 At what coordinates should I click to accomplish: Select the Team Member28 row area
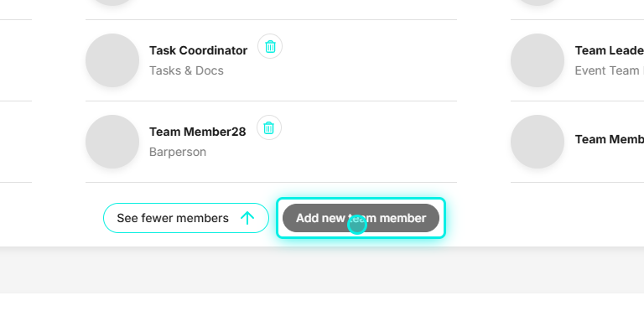point(271,142)
